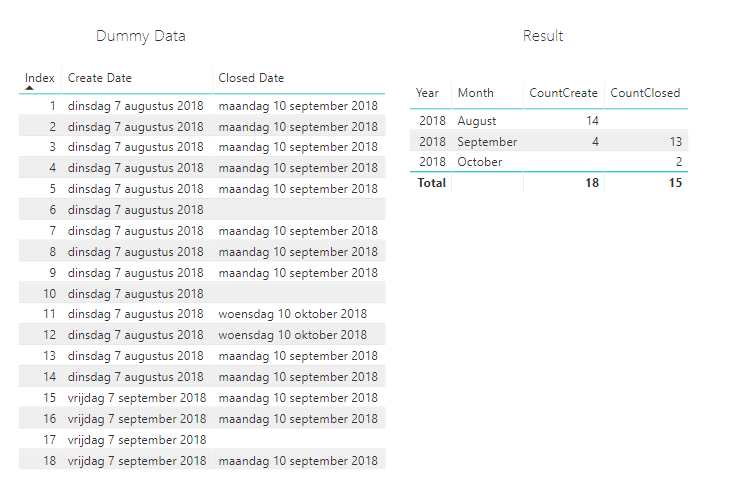
Task: Select the Year column header
Action: 427,93
